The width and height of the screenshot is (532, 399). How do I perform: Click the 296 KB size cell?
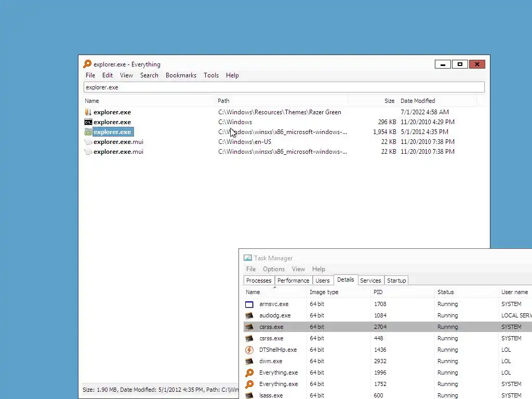pos(387,122)
